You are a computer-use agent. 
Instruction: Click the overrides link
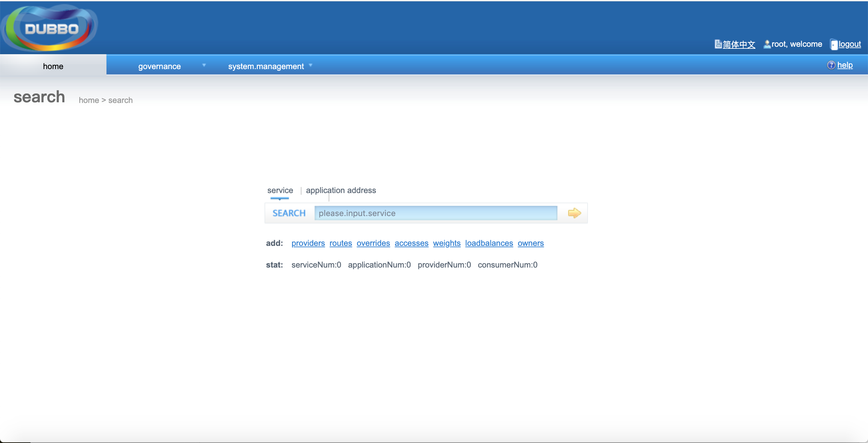(373, 243)
